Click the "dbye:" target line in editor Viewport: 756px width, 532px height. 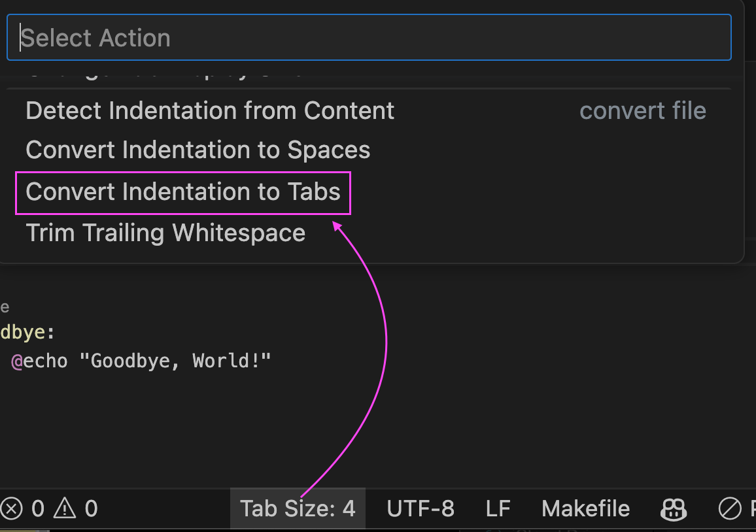(26, 333)
